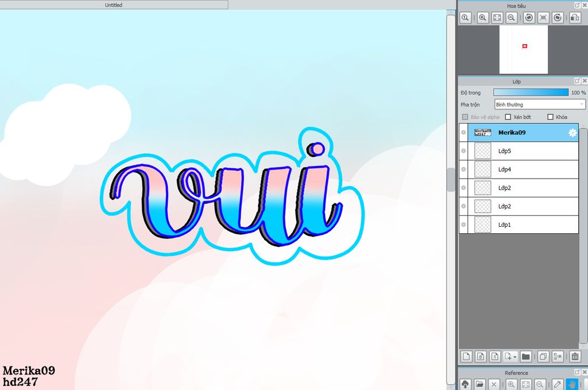
Task: Open the add special layer dropdown
Action: [x=510, y=356]
